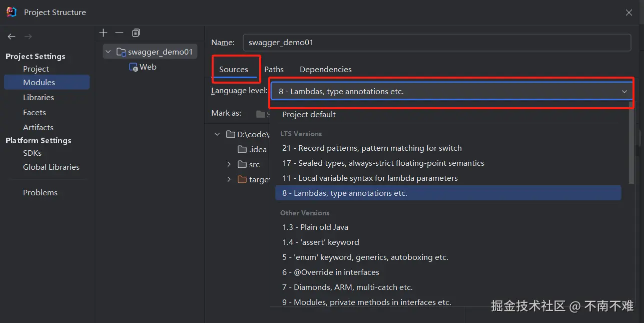Collapse the D:\code content root
This screenshot has height=323, width=644.
coord(217,134)
